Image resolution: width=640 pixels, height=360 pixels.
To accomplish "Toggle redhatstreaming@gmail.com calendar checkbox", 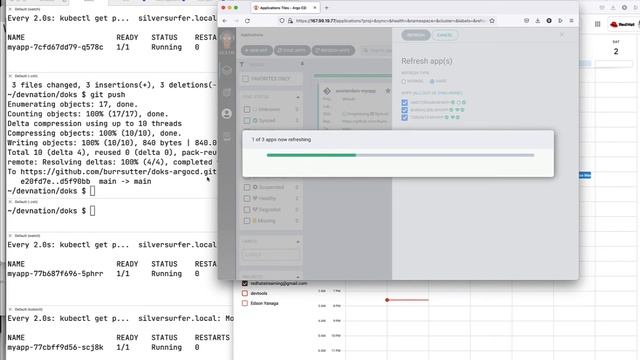I will [245, 283].
